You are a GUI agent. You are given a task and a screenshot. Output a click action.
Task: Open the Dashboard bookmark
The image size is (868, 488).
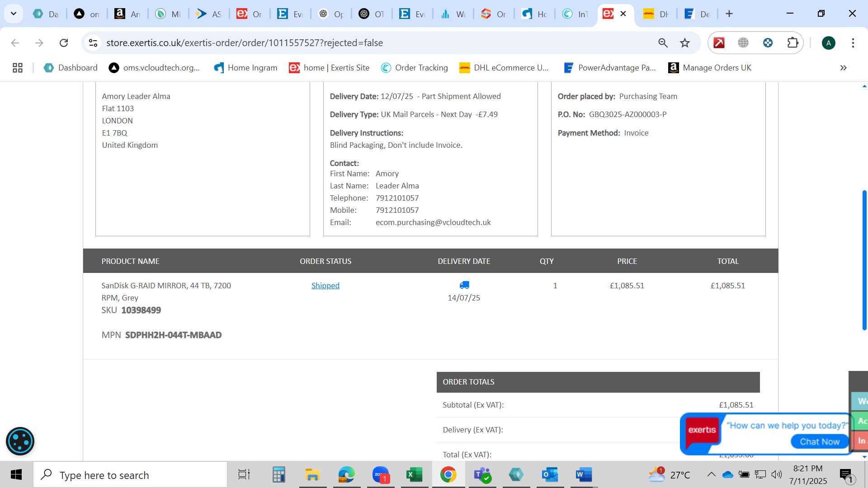(x=71, y=68)
